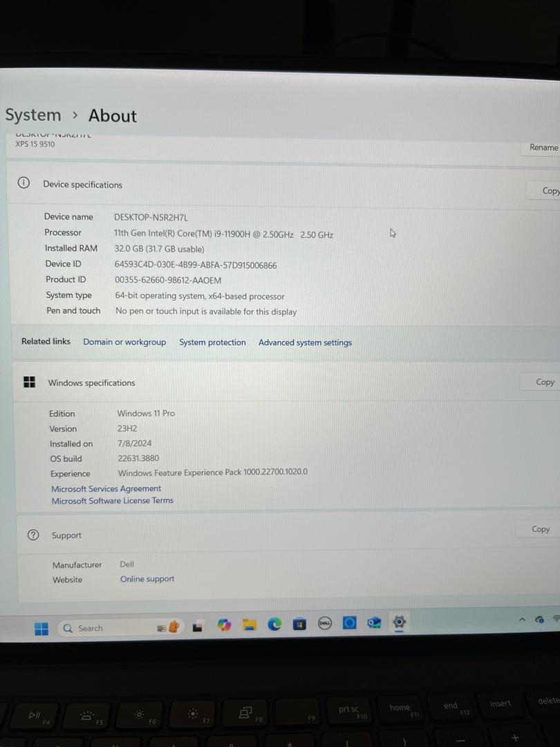Image resolution: width=560 pixels, height=747 pixels.
Task: Select OS build 22631.3880 value
Action: pyautogui.click(x=138, y=459)
